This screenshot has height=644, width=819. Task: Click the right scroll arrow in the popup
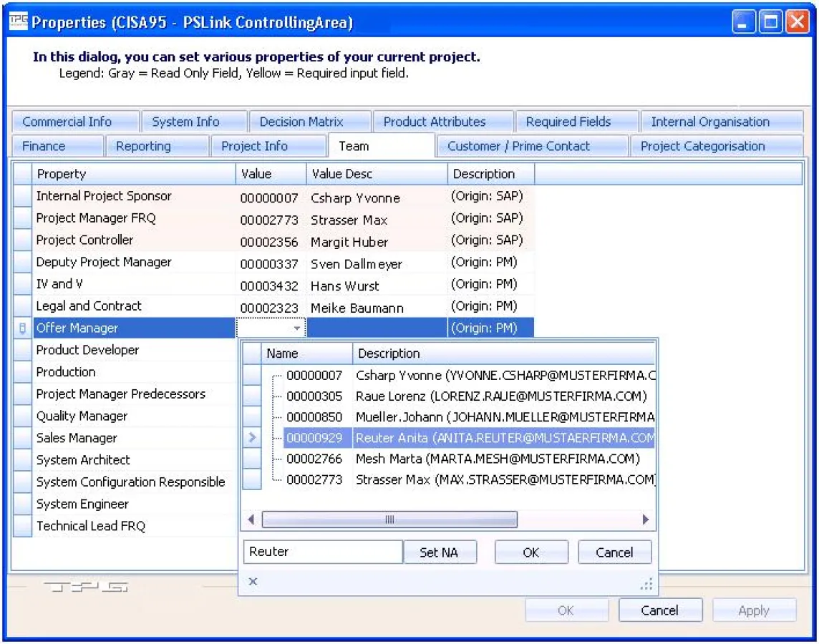pos(645,520)
